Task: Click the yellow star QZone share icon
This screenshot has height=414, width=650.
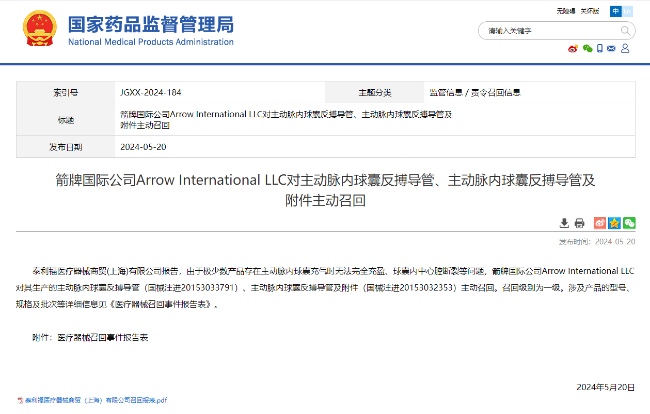Action: click(x=614, y=222)
